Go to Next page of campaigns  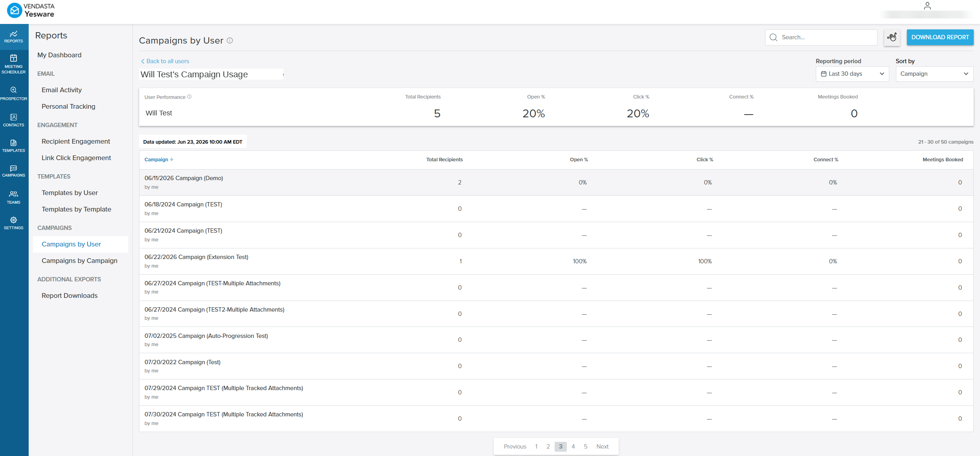[x=602, y=447]
